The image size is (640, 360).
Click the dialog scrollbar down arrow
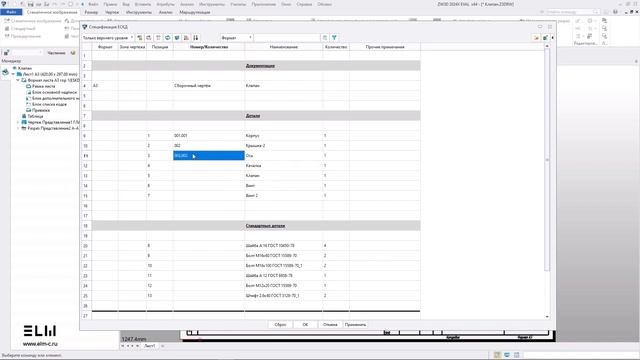pos(547,317)
